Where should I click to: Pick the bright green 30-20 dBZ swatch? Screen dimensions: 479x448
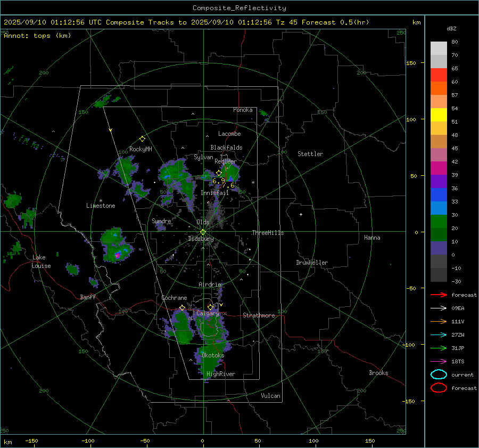click(439, 221)
